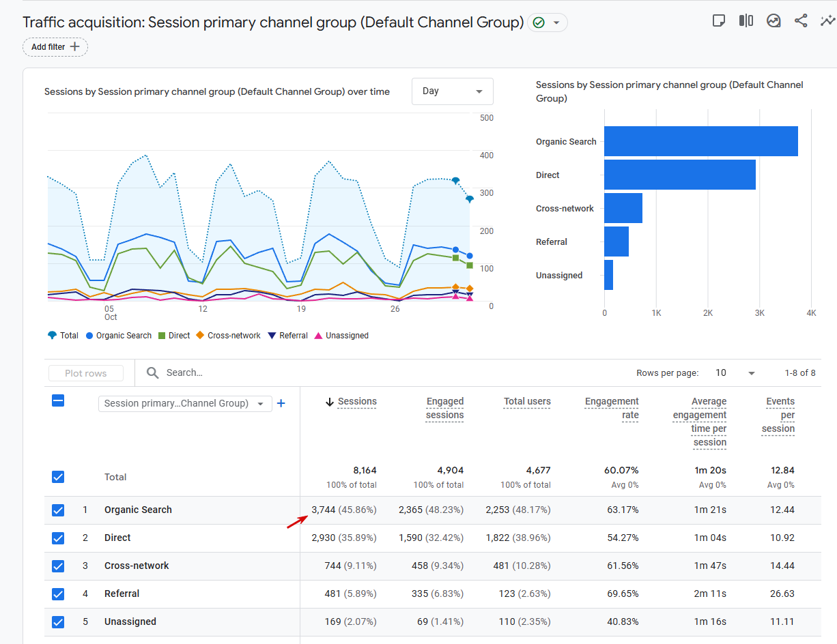
Task: Sort by the Total users column header
Action: (x=527, y=401)
